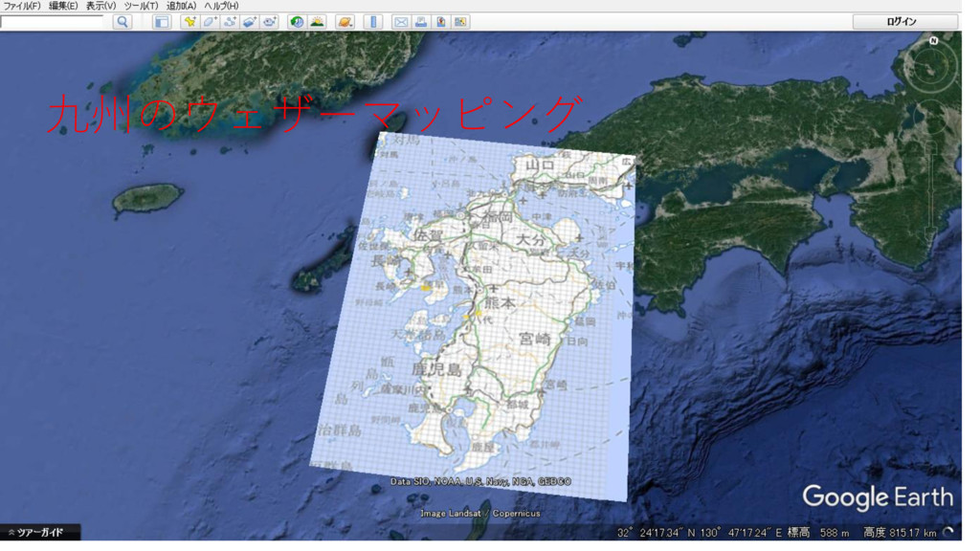View current location in Google Maps
Viewport: 980px width, 551px height.
point(460,22)
